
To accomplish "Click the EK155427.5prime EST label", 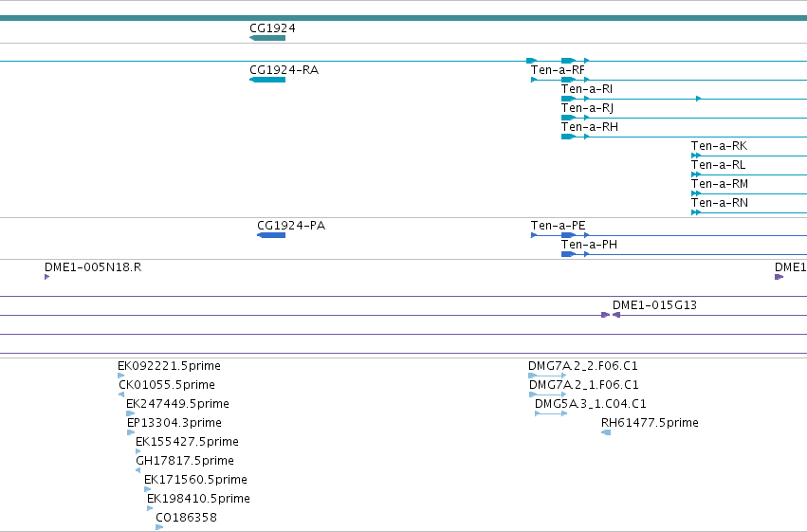I will [x=188, y=442].
